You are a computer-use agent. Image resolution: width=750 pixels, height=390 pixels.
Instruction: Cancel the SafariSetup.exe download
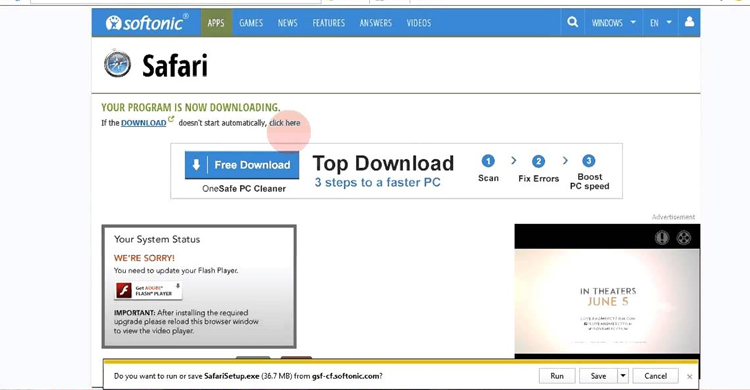655,376
